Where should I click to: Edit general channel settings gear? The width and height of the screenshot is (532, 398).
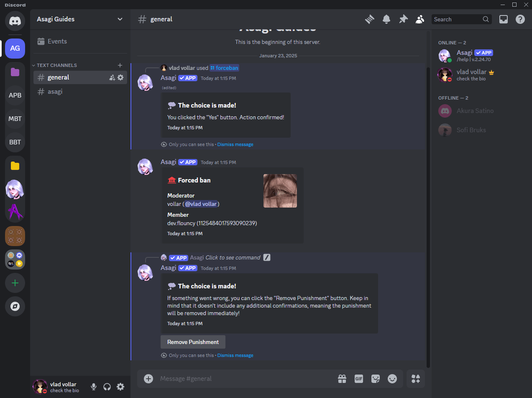(120, 77)
